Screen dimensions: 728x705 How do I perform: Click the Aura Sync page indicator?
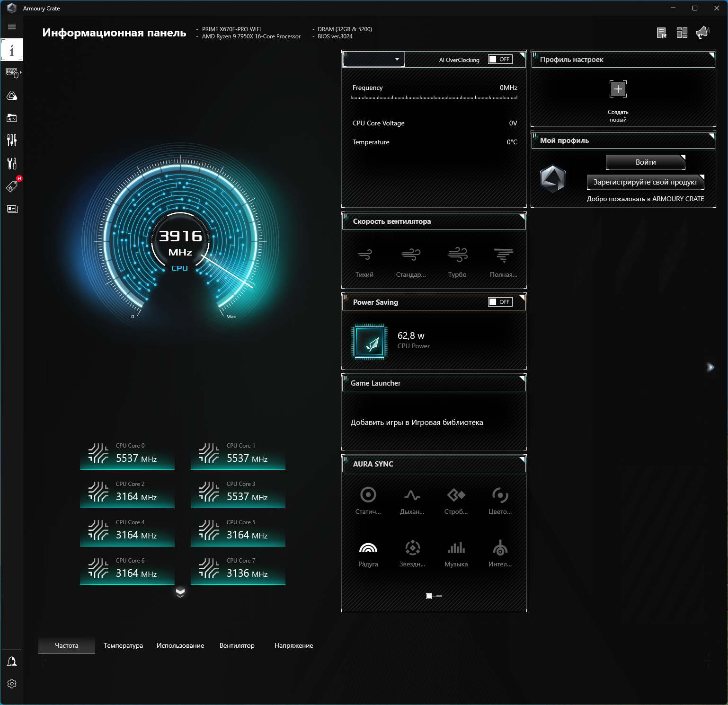(434, 596)
